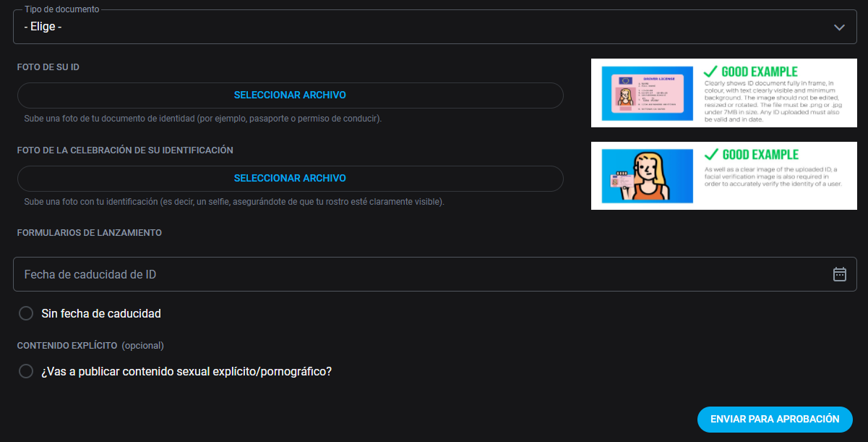Click the green checkmark in the selfie example
This screenshot has height=442, width=868.
[x=710, y=154]
